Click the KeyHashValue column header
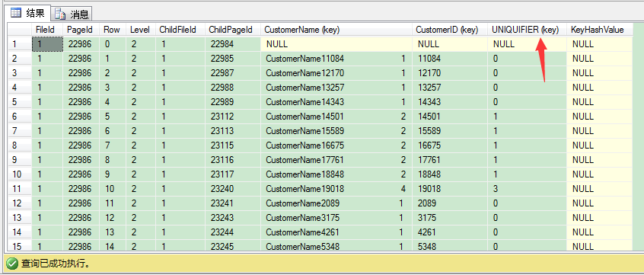Screen dimensions: 644x275 tap(600, 30)
